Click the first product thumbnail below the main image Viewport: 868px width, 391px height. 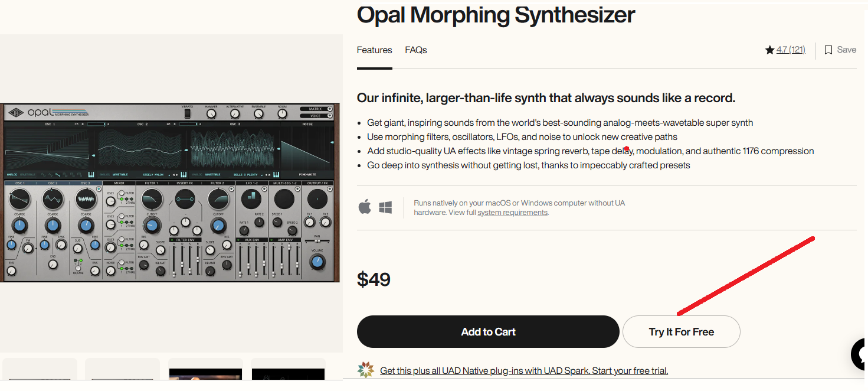pos(40,372)
